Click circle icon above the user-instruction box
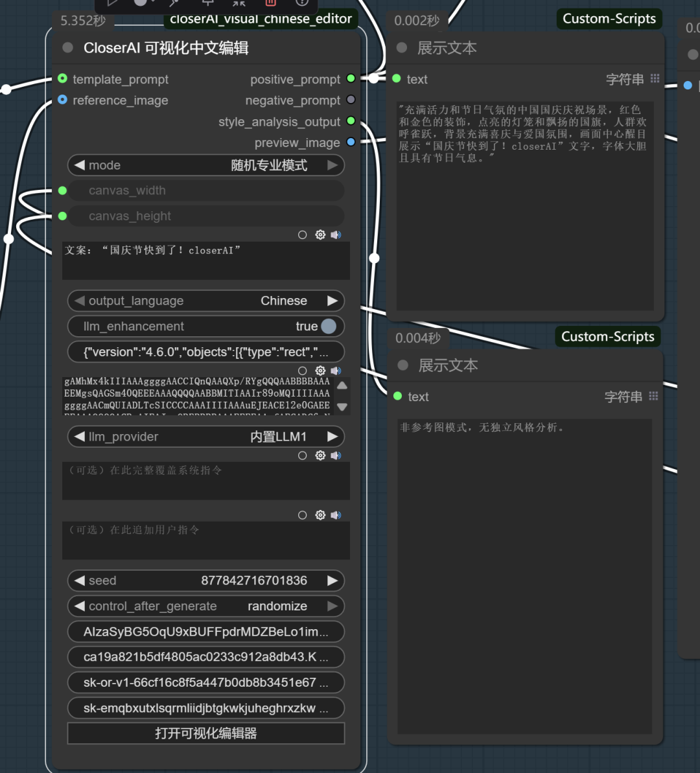 303,515
